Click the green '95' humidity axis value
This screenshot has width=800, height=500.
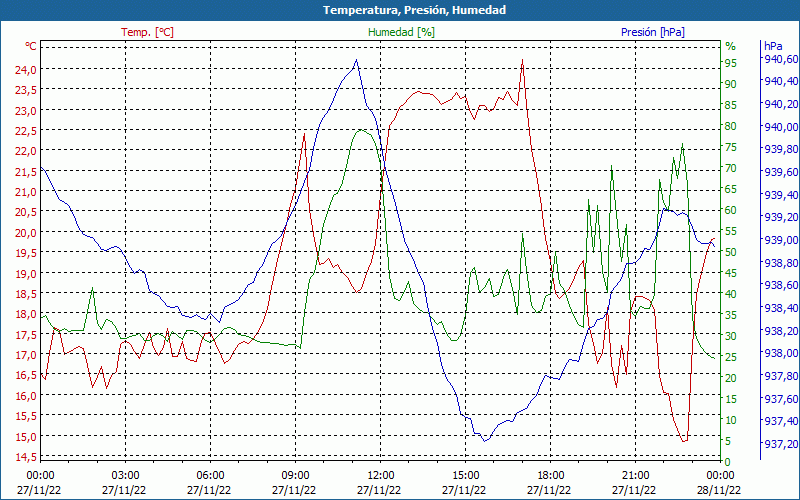click(x=731, y=63)
